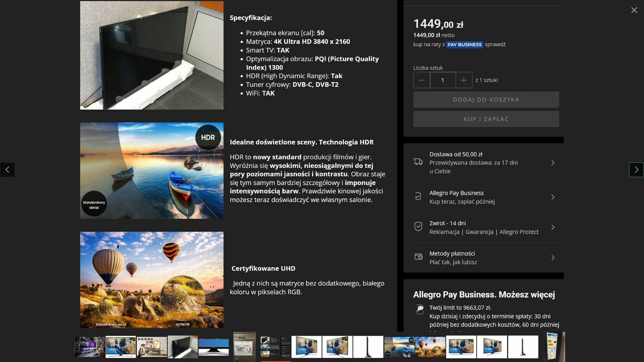644x362 pixels.
Task: Close the gallery overlay with the X
Action: (634, 10)
